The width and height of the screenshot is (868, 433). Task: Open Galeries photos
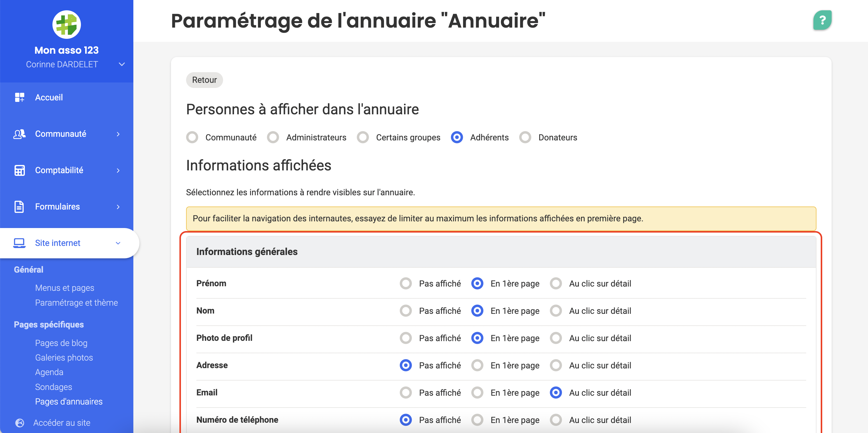coord(64,357)
